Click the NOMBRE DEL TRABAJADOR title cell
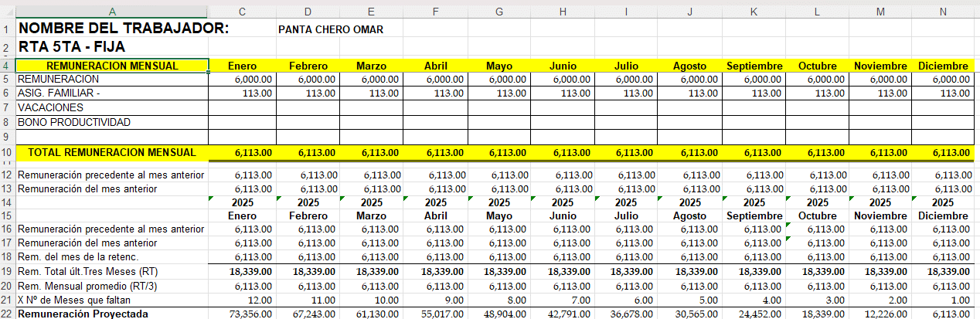 point(112,29)
